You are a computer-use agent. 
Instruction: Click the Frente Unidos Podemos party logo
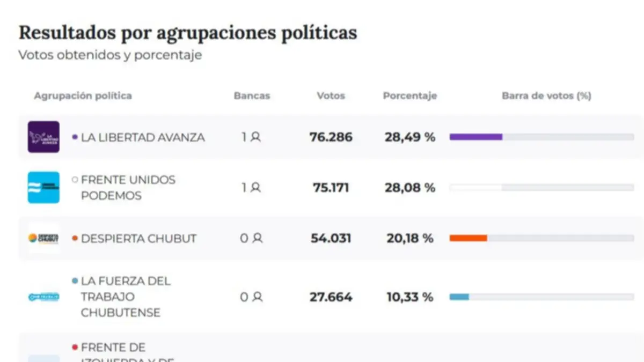tap(43, 188)
